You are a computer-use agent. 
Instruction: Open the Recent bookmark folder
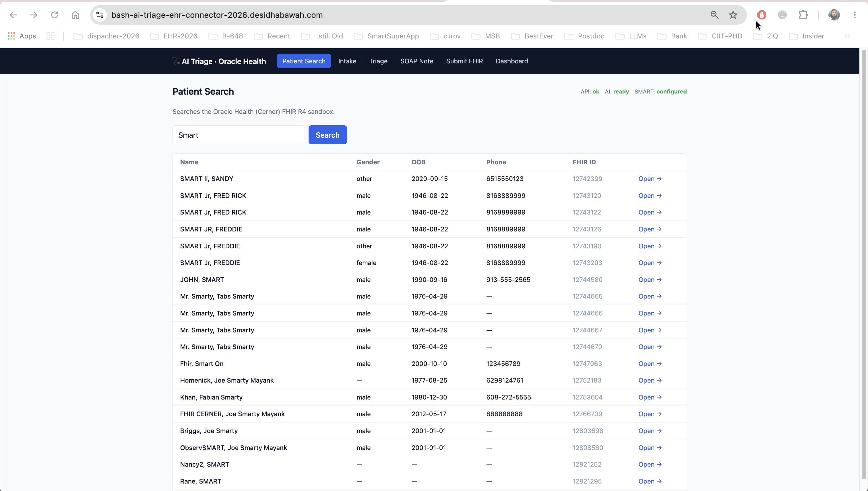point(272,36)
